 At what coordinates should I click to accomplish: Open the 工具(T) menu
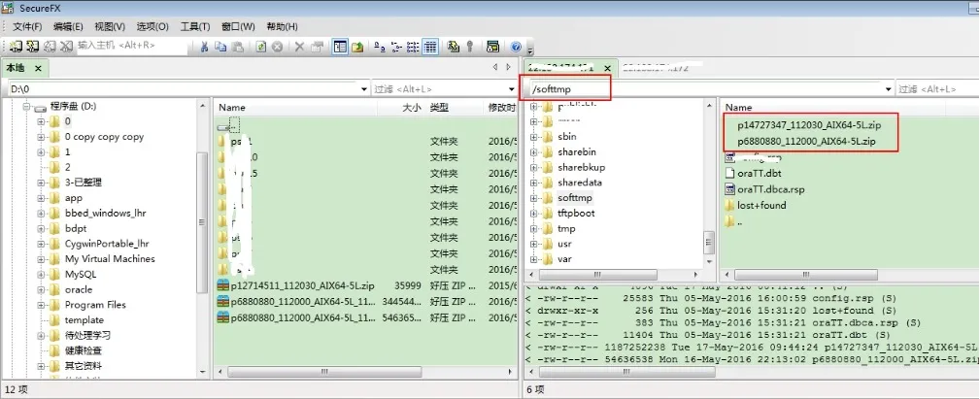point(195,26)
